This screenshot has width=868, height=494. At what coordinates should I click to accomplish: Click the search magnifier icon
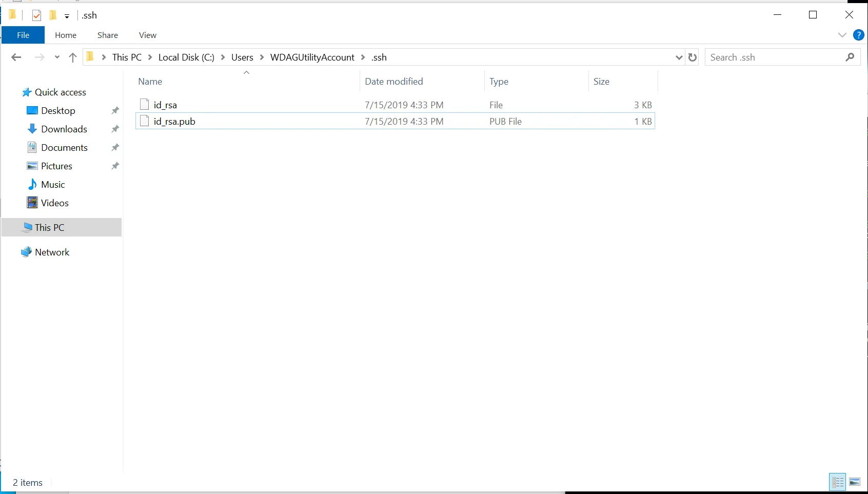[x=850, y=57]
